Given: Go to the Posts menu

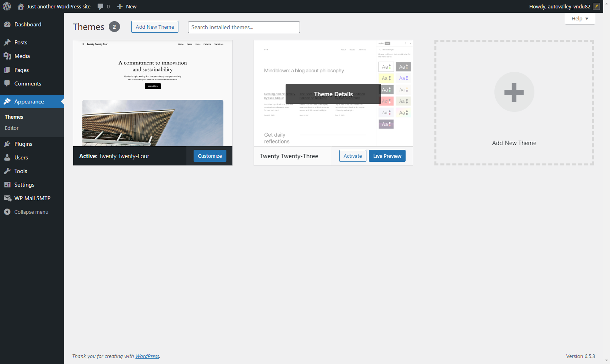Looking at the screenshot, I should 32,42.
